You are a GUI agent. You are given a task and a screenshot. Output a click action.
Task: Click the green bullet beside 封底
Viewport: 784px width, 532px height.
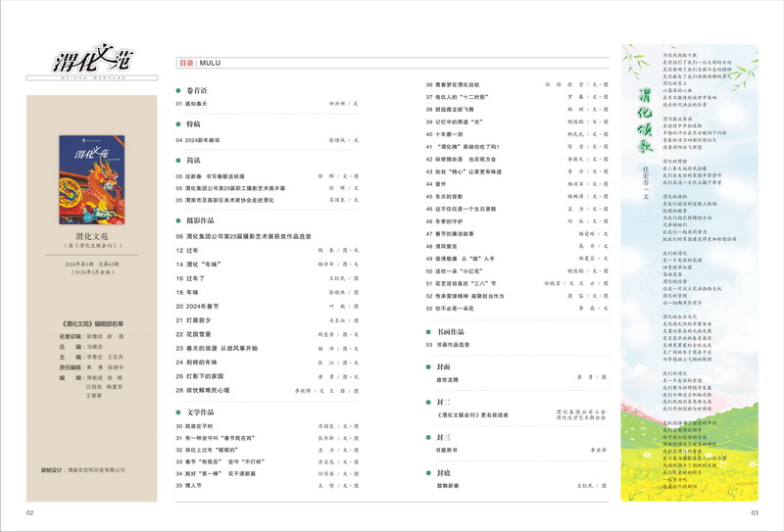coord(429,472)
